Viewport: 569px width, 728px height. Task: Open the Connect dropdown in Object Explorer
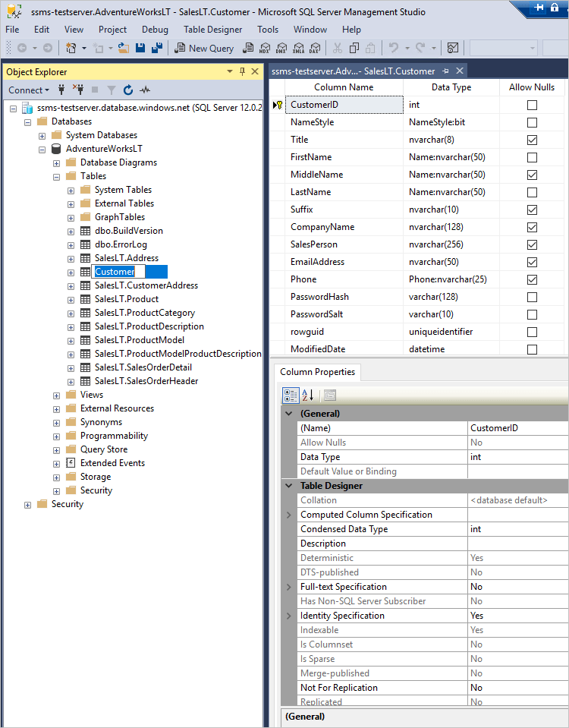coord(28,90)
